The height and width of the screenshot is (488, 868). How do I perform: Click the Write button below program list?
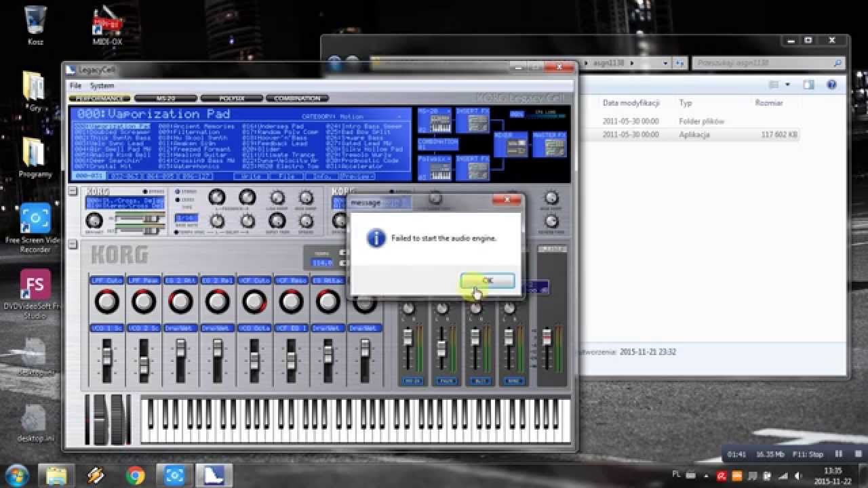tap(252, 176)
